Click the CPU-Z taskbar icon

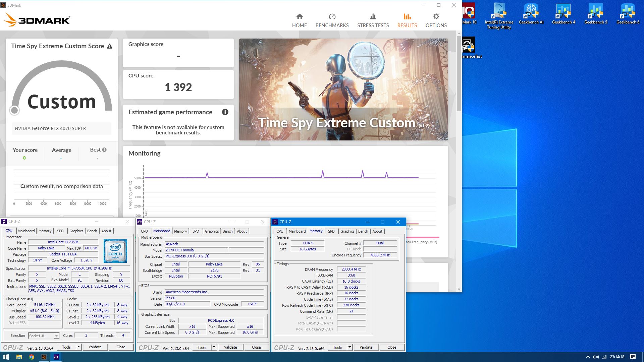pos(56,357)
